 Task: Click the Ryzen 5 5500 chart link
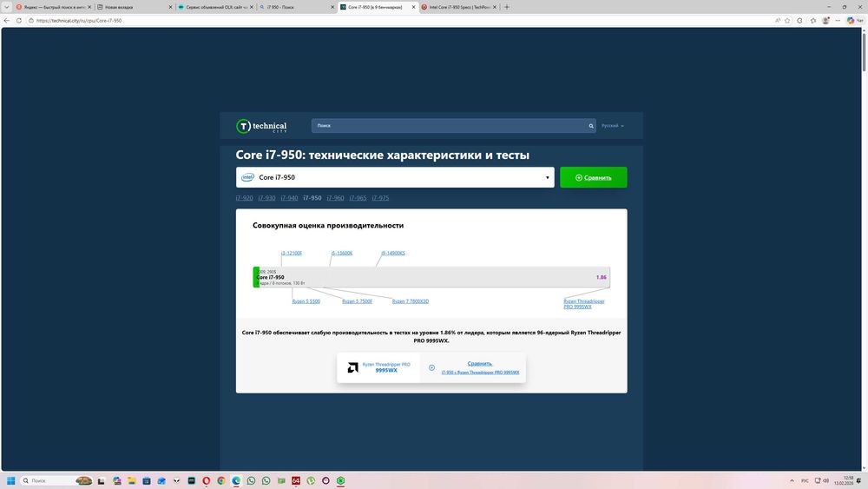click(306, 301)
